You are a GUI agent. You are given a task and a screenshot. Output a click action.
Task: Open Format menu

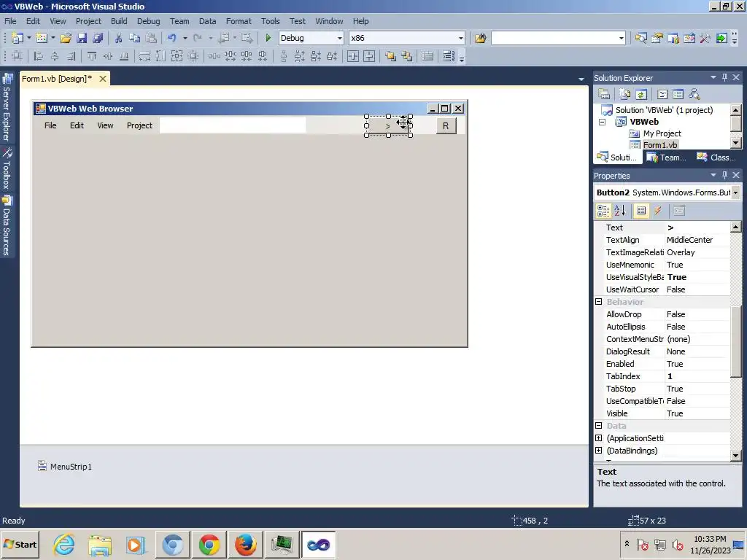pyautogui.click(x=239, y=21)
